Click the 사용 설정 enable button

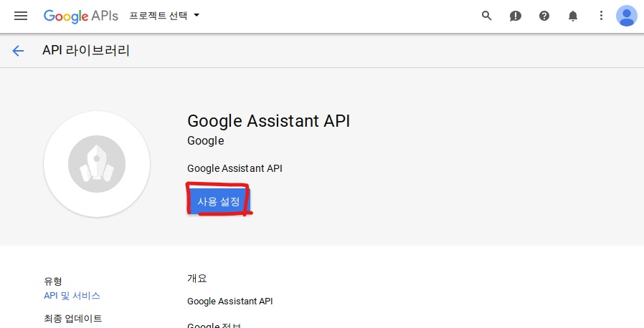[x=218, y=201]
